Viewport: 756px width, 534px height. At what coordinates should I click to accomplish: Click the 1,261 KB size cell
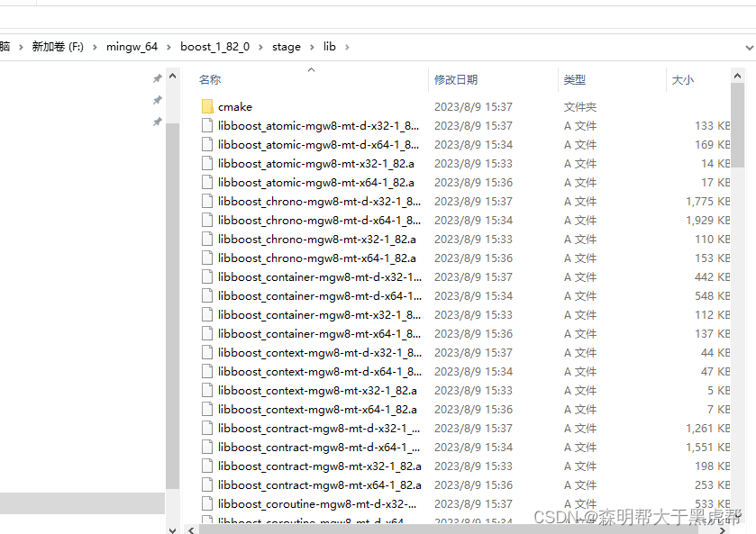click(x=707, y=428)
